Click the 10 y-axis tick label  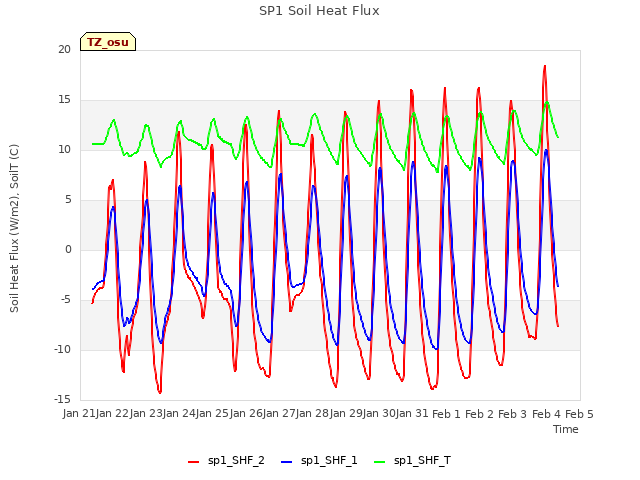(x=64, y=149)
